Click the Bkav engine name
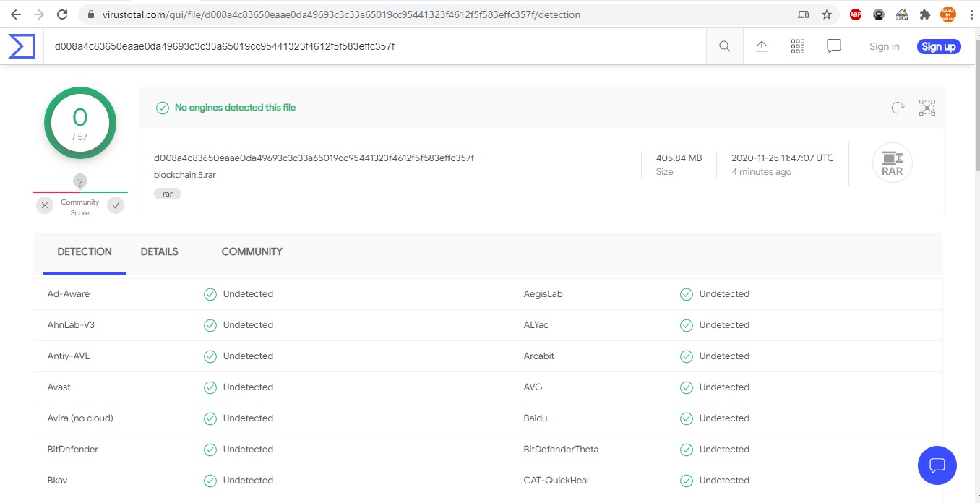 click(58, 481)
